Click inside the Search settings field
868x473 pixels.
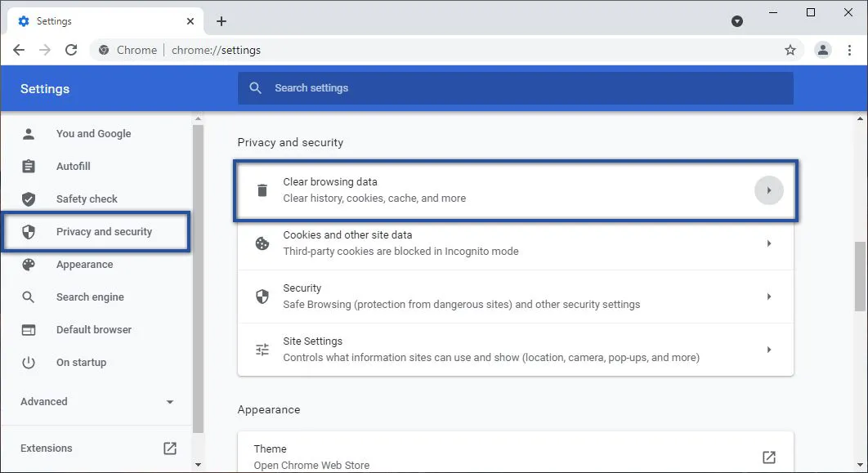point(515,88)
